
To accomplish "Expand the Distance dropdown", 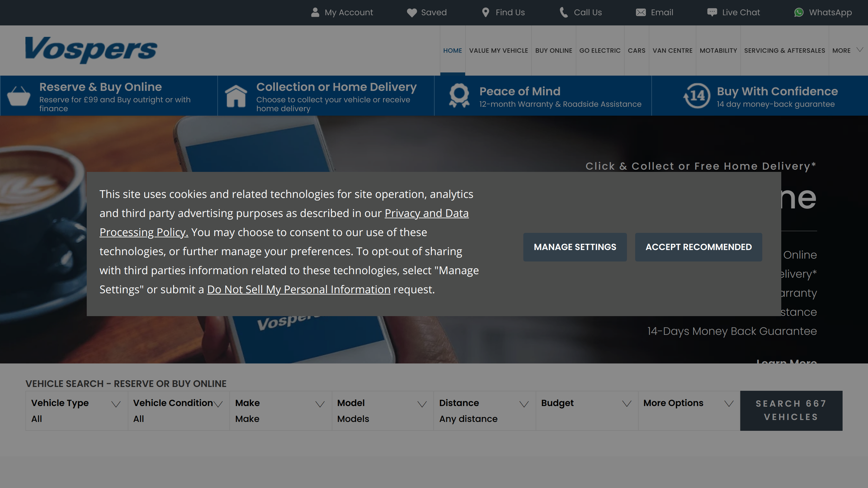I will (485, 411).
